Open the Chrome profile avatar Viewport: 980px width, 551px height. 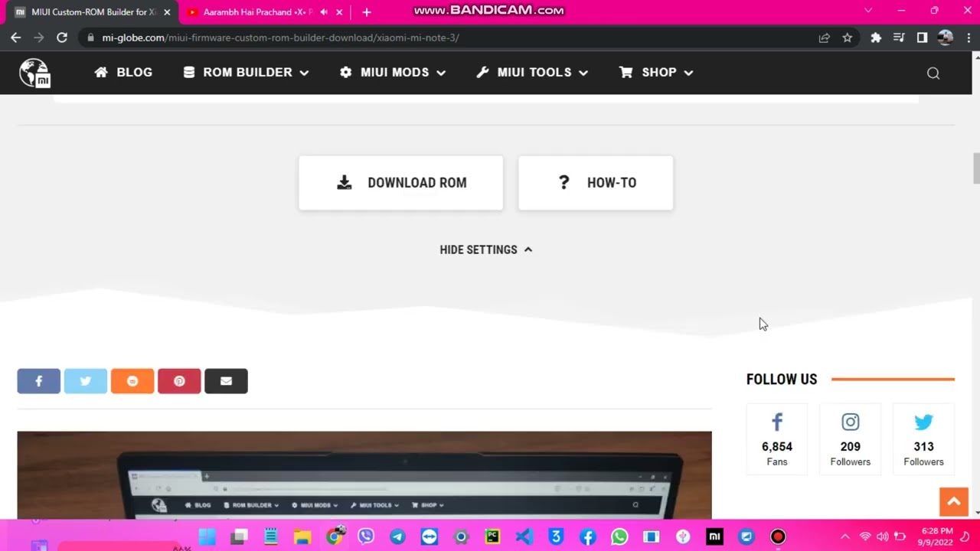[945, 37]
